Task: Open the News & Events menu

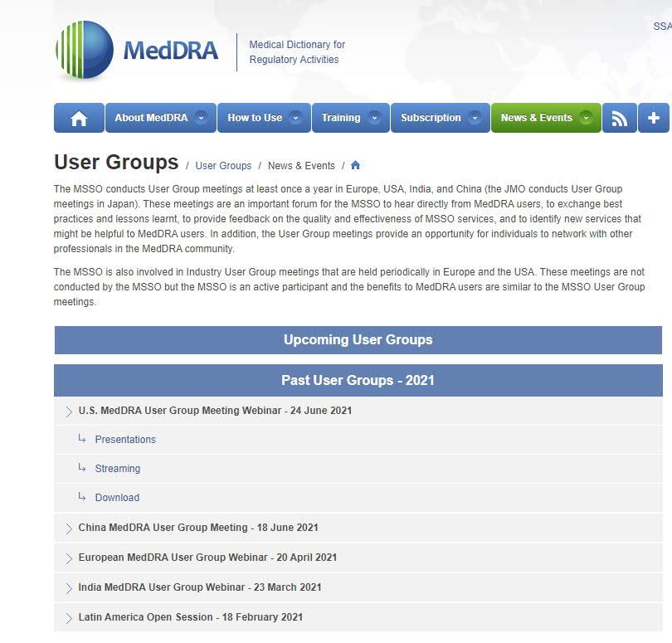Action: pos(545,118)
